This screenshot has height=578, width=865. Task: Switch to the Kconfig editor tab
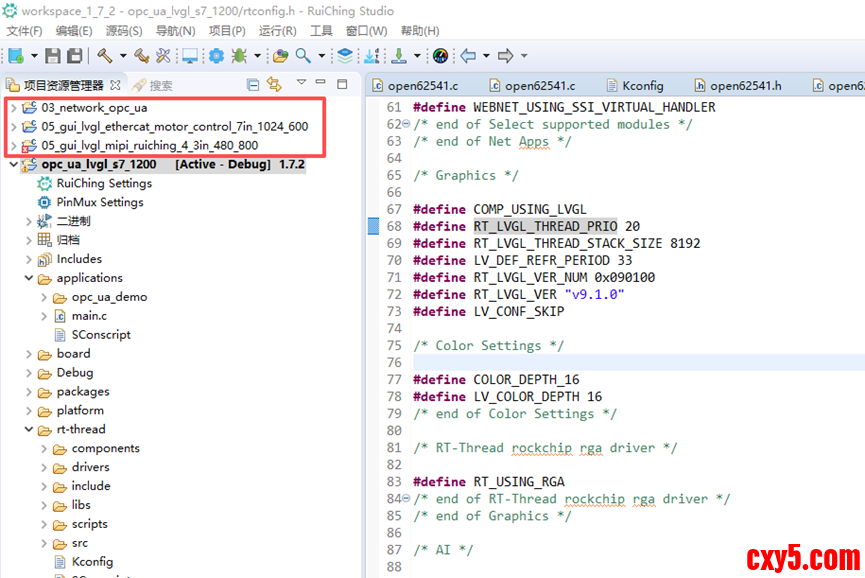coord(642,86)
